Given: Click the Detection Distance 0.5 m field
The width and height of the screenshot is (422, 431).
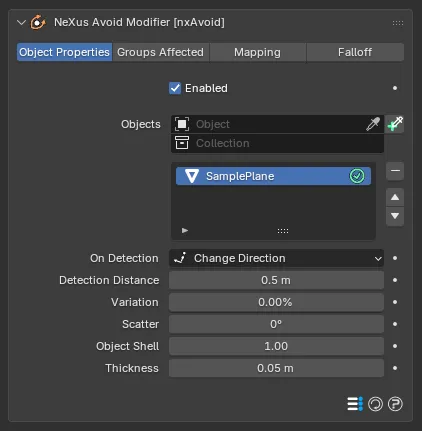Looking at the screenshot, I should coord(276,280).
